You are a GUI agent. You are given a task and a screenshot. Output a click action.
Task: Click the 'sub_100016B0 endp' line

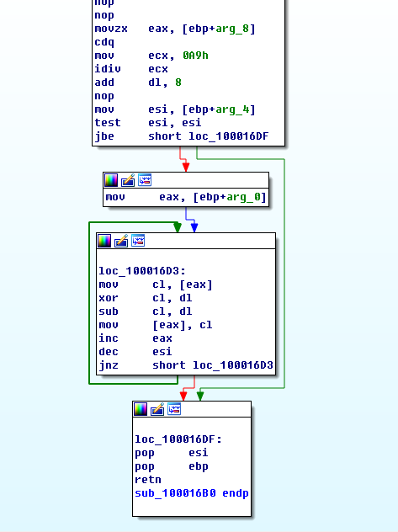(192, 493)
